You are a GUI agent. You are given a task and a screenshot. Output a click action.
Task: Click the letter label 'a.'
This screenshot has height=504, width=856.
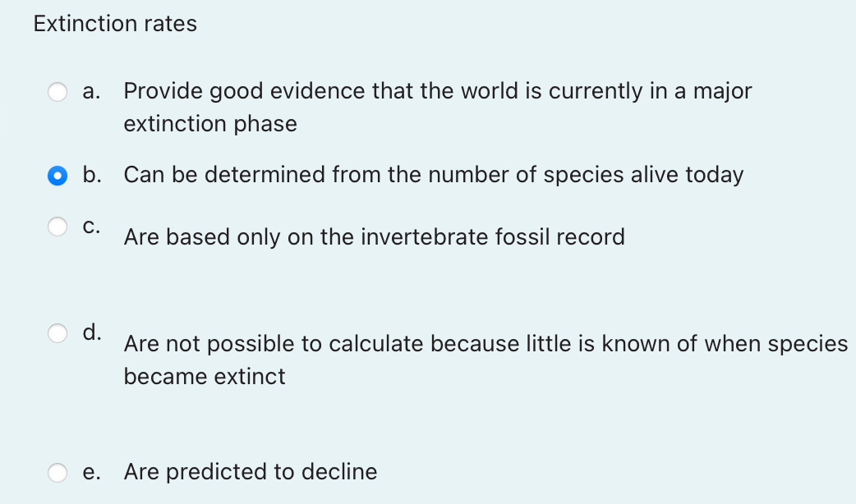91,91
